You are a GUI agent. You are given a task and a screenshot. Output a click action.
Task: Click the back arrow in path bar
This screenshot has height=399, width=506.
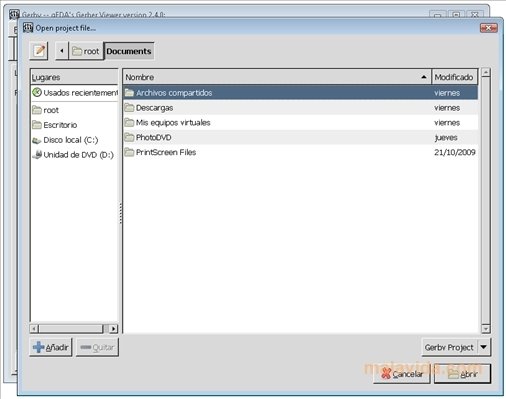(x=62, y=51)
